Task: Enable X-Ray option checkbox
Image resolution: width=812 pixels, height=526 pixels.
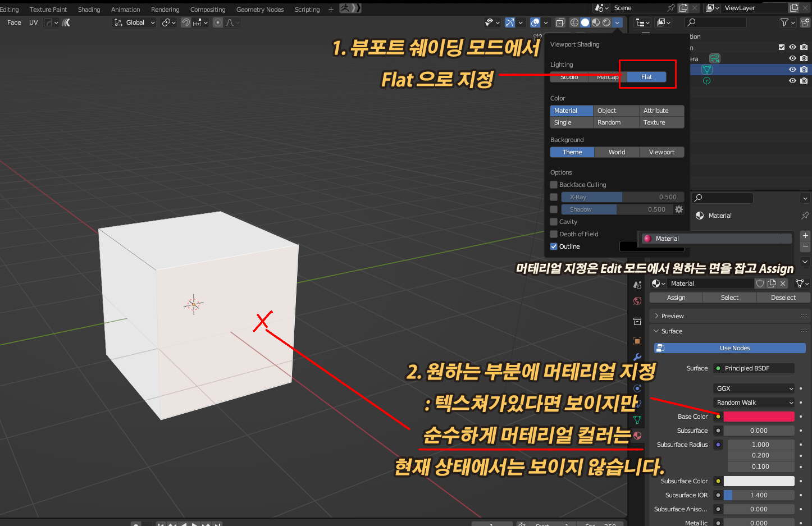Action: pyautogui.click(x=554, y=197)
